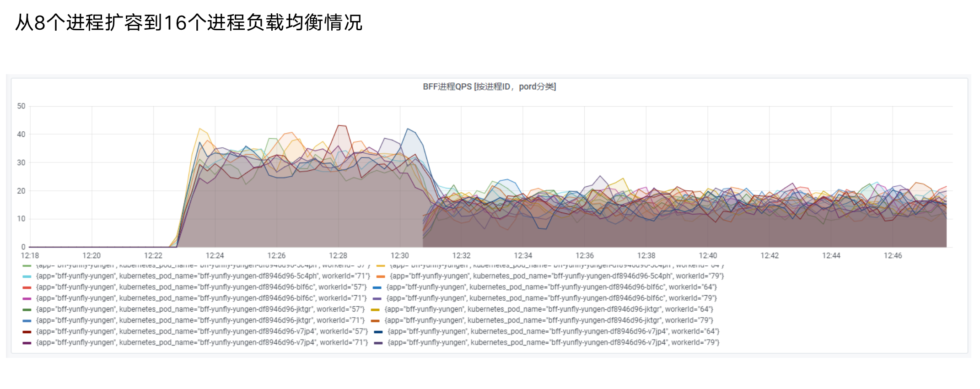980x389 pixels.
Task: Click the 12:26 time axis label
Action: coord(276,255)
